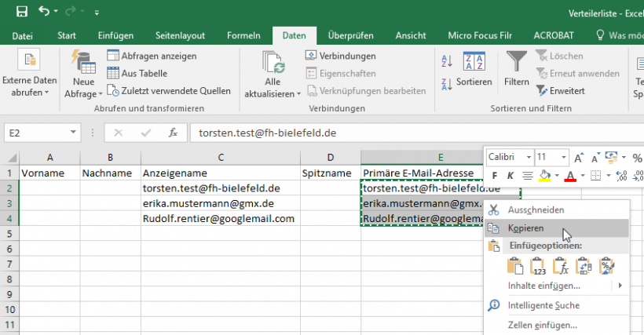
Task: Open the Name Box dropdown arrow
Action: (x=73, y=133)
